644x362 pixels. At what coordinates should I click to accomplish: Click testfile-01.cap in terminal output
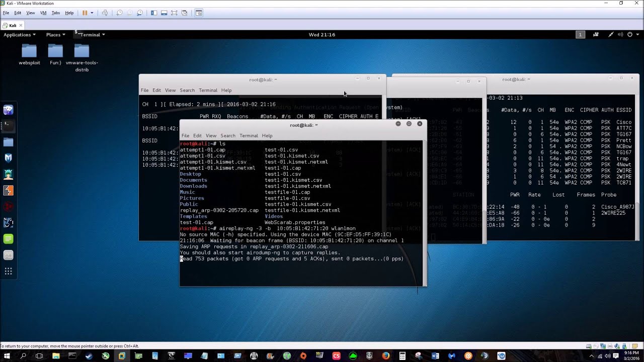point(287,192)
